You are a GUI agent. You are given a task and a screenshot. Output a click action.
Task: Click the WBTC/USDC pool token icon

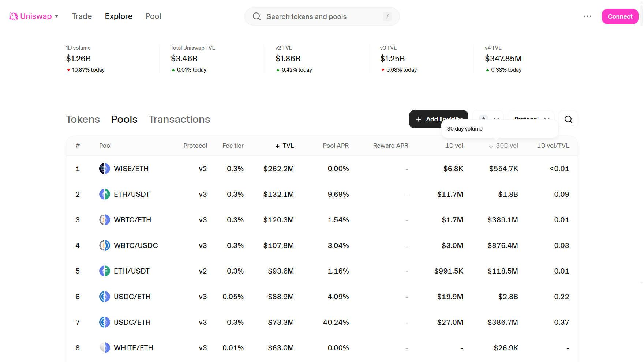tap(105, 245)
